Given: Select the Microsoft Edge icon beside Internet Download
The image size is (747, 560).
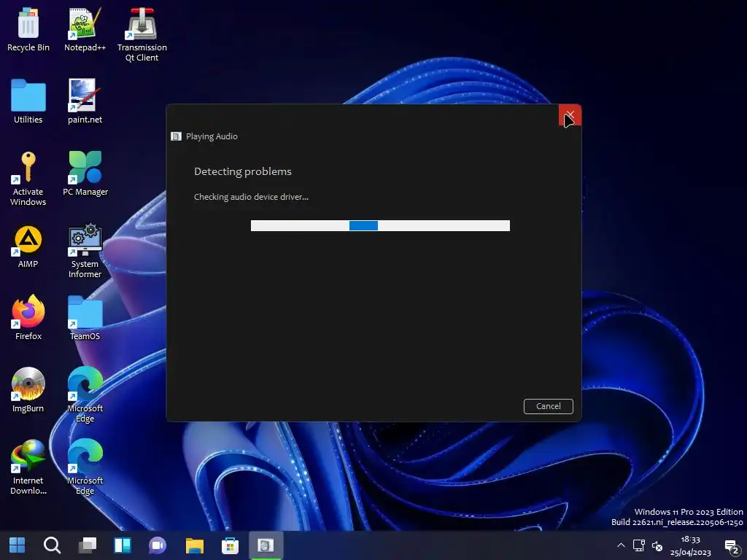Looking at the screenshot, I should click(x=85, y=467).
